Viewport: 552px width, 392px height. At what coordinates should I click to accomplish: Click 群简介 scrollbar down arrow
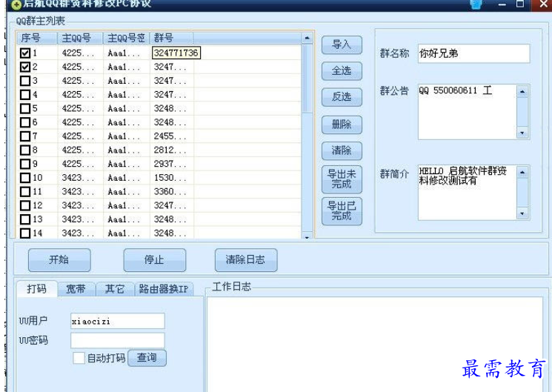click(x=522, y=213)
